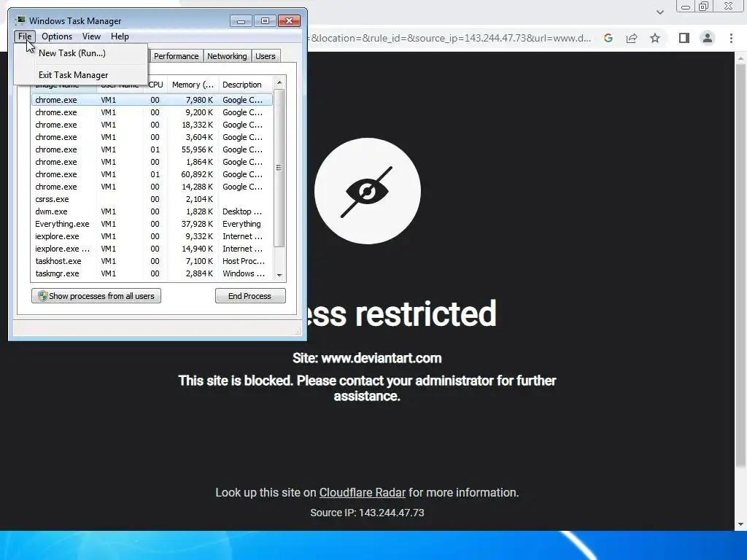Select chrome.exe row with 9,200 K memory
The height and width of the screenshot is (560, 747).
pos(152,112)
